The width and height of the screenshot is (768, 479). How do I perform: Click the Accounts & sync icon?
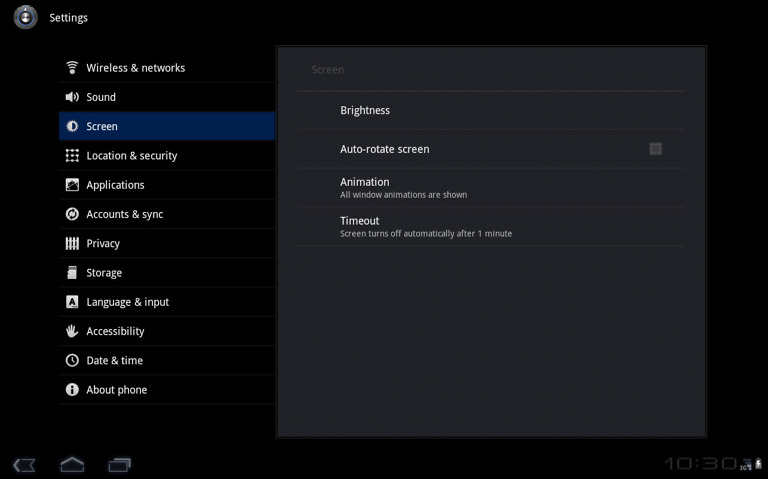click(x=72, y=214)
